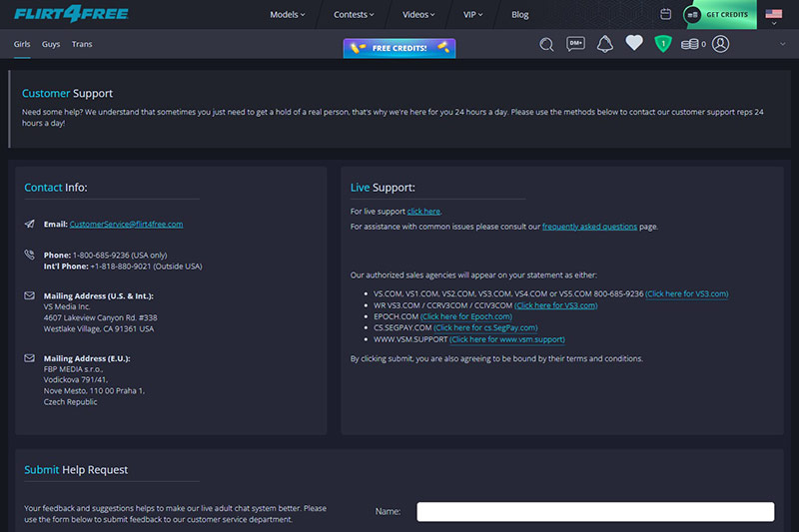Click the E.U. mailing address envelope icon

[x=30, y=358]
